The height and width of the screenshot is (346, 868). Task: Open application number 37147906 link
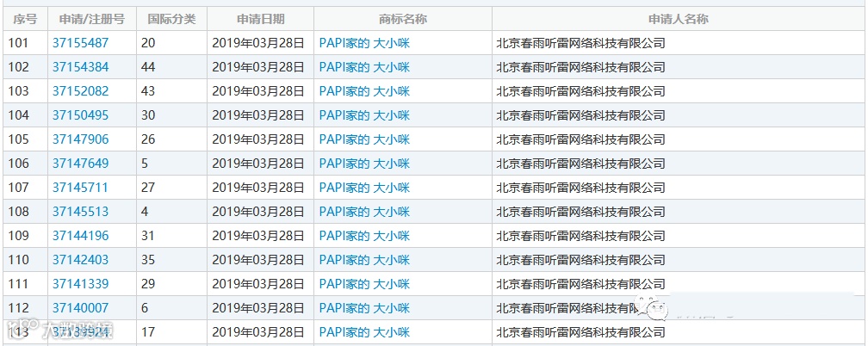pos(81,139)
